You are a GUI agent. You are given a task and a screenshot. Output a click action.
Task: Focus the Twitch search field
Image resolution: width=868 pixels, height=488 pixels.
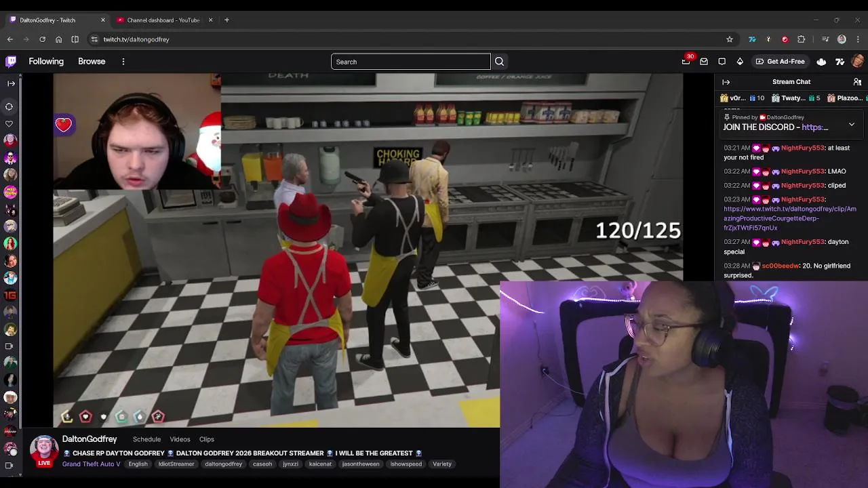(410, 62)
